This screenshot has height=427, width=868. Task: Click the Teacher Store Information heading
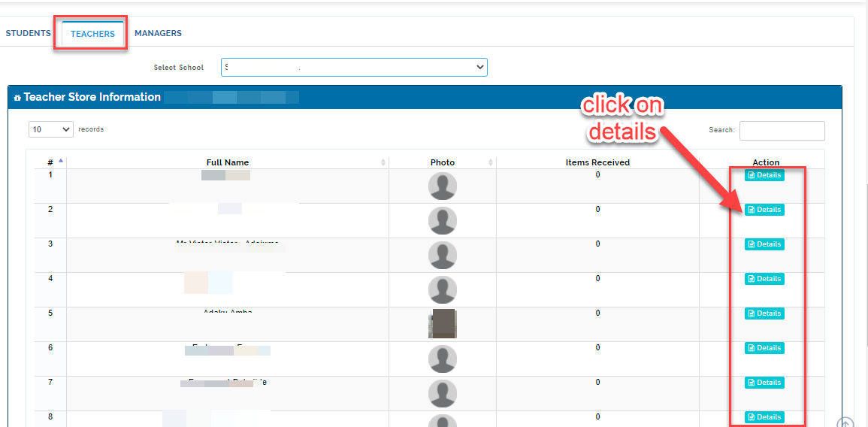[x=92, y=98]
